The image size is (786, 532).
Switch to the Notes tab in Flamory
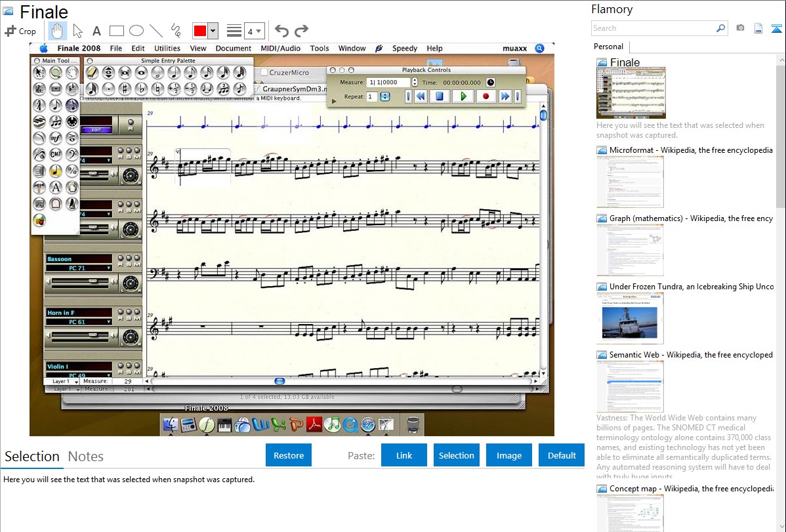pos(86,457)
